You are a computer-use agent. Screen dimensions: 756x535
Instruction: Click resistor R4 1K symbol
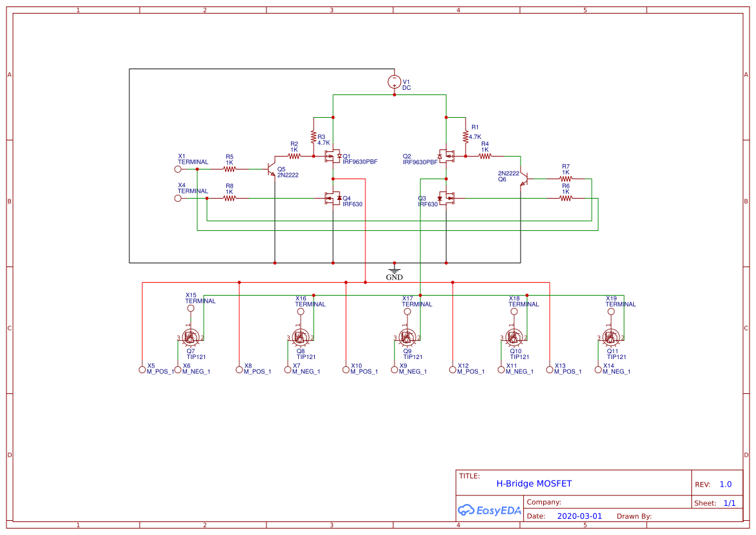click(485, 157)
